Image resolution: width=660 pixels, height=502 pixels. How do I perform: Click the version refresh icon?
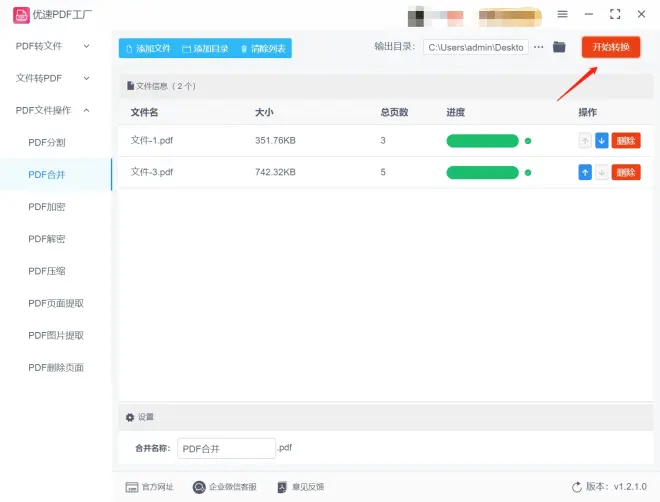[x=577, y=487]
